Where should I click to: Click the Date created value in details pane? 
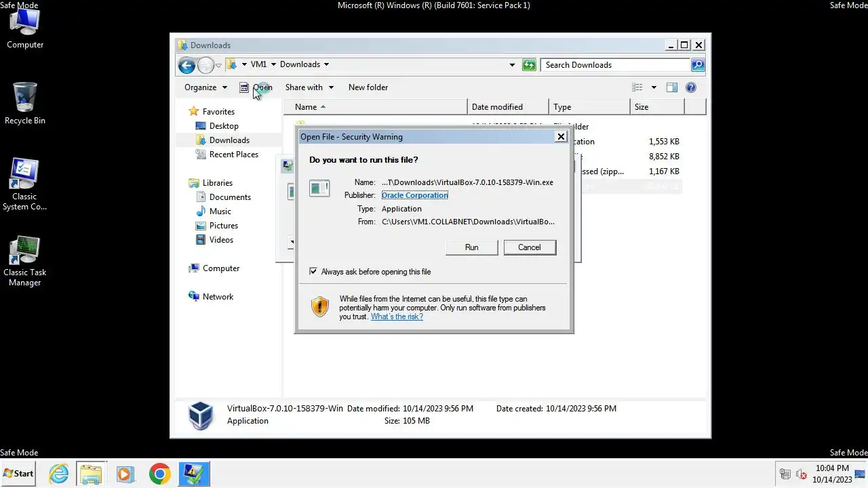(580, 409)
